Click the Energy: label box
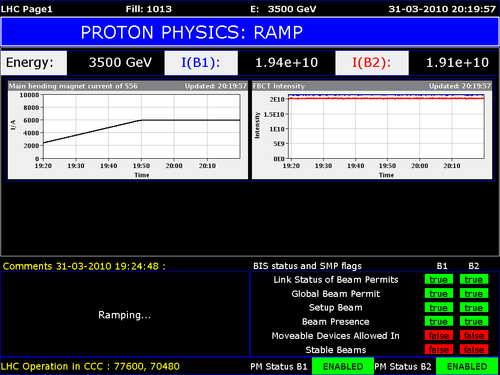This screenshot has width=500, height=375. 34,63
